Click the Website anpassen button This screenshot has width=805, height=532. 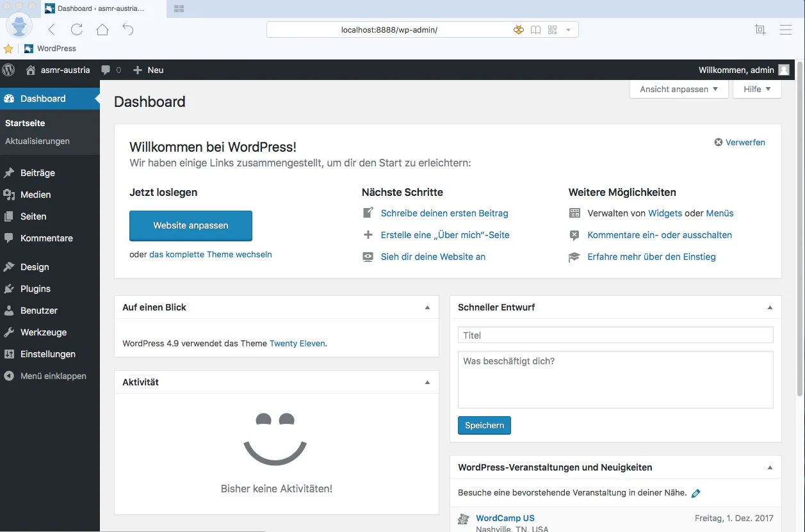tap(191, 225)
